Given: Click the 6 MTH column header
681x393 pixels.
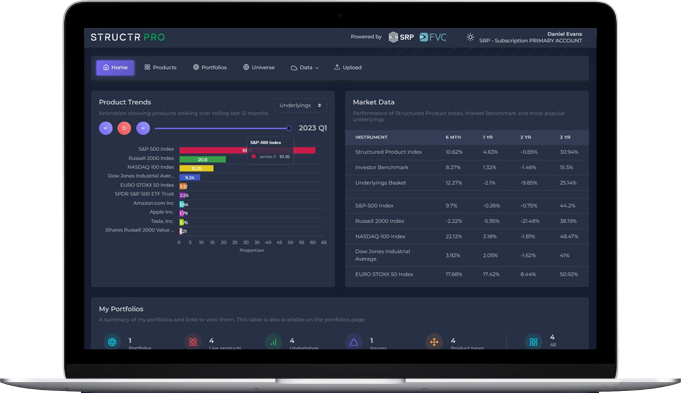Looking at the screenshot, I should [453, 137].
